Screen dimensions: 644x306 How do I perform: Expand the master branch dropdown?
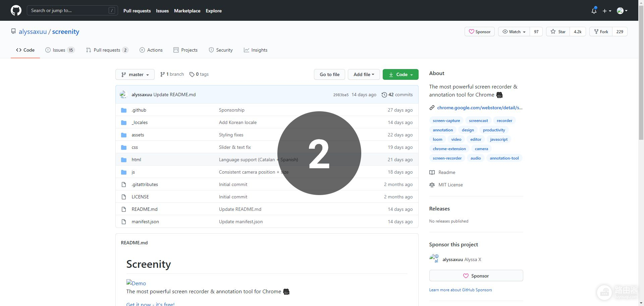point(135,74)
